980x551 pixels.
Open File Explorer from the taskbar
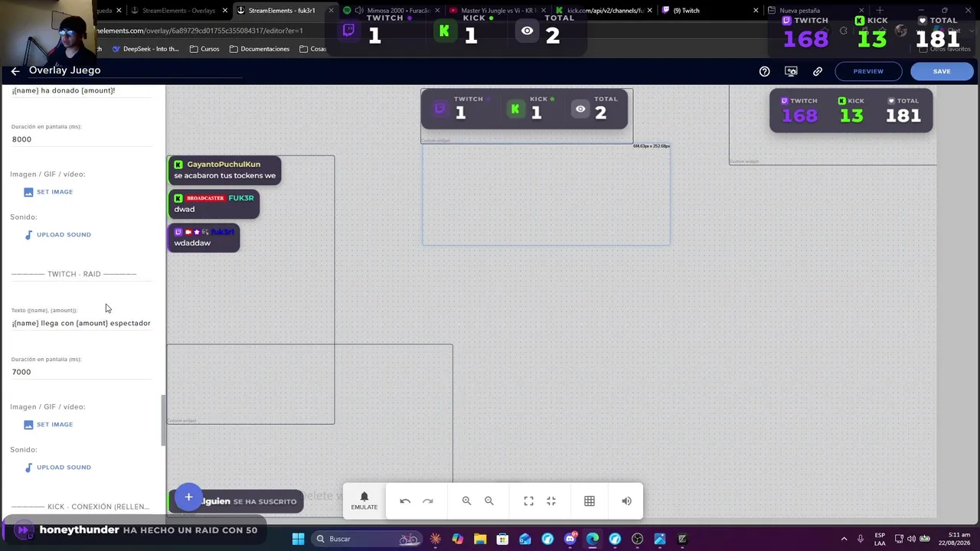click(x=480, y=540)
